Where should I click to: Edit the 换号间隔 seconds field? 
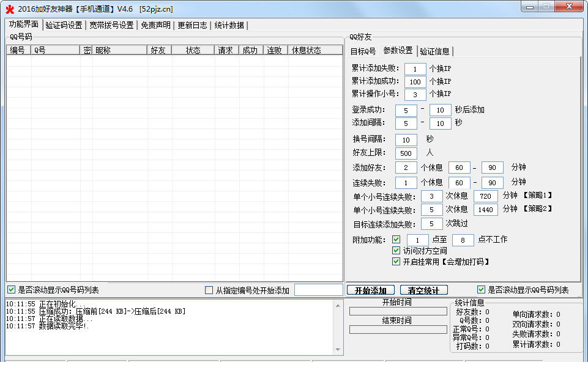tap(406, 140)
